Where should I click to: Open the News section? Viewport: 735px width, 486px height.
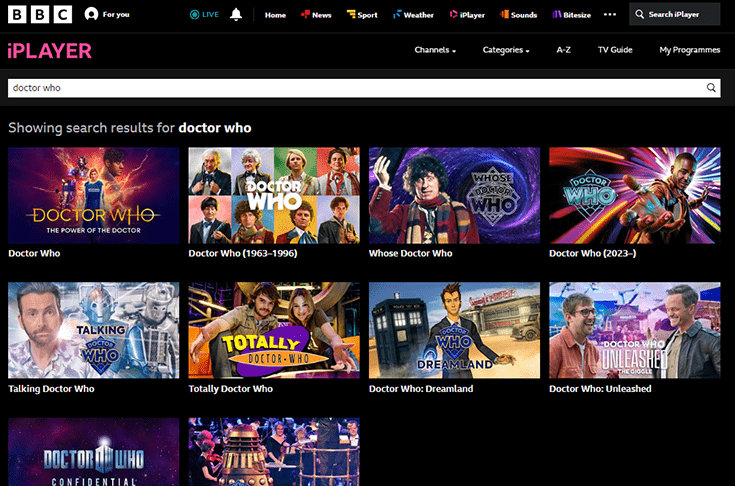(316, 15)
